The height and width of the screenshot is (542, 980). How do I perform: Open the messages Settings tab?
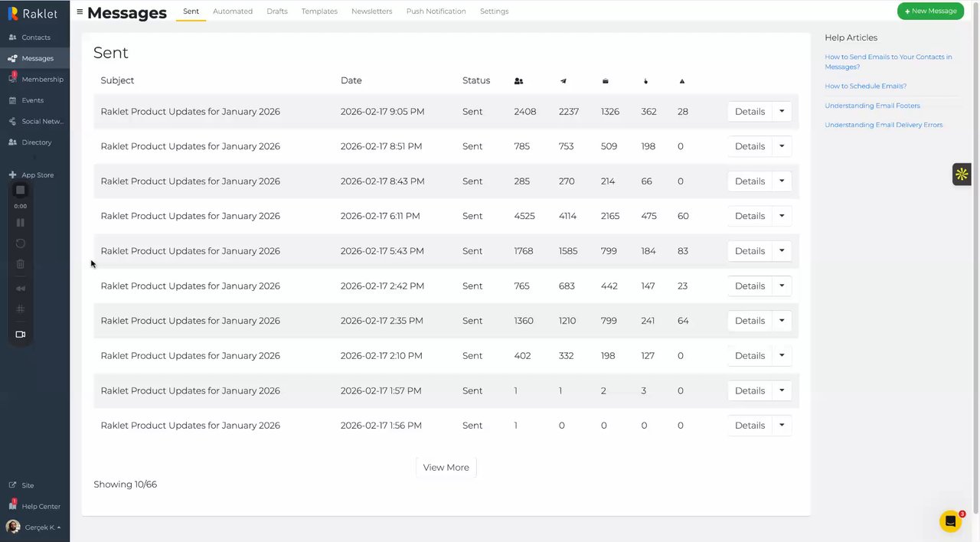(x=494, y=11)
